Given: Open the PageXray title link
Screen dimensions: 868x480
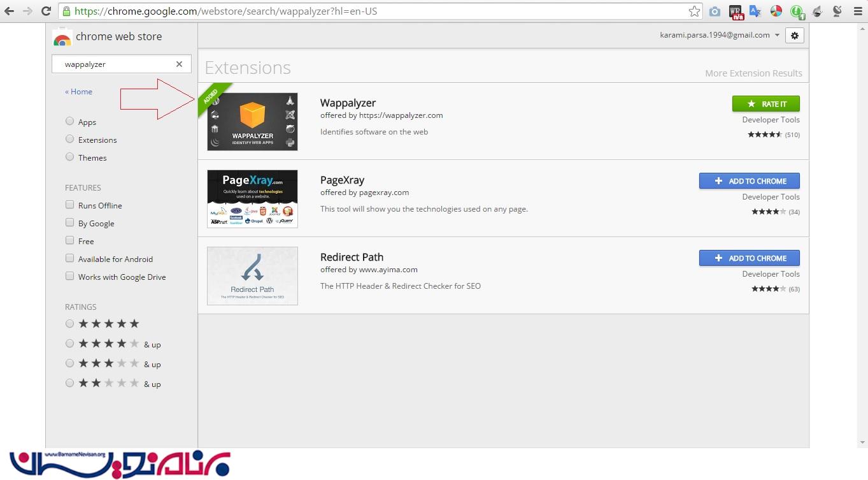Looking at the screenshot, I should 342,180.
